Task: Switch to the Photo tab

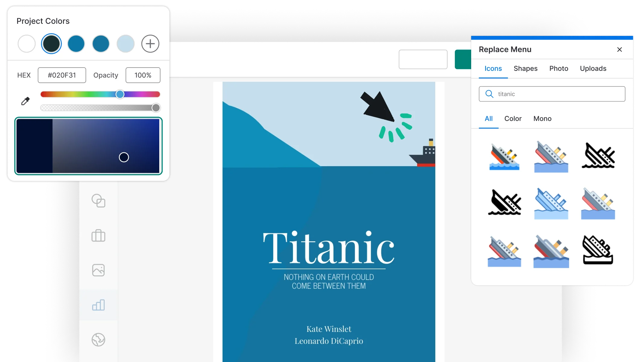Action: point(559,68)
